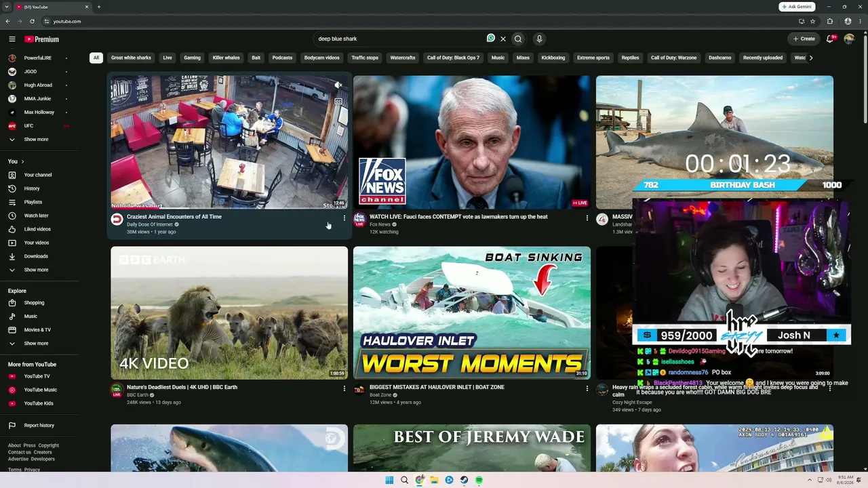This screenshot has height=488, width=868.
Task: Click the deep blue shark search field
Action: (x=400, y=39)
